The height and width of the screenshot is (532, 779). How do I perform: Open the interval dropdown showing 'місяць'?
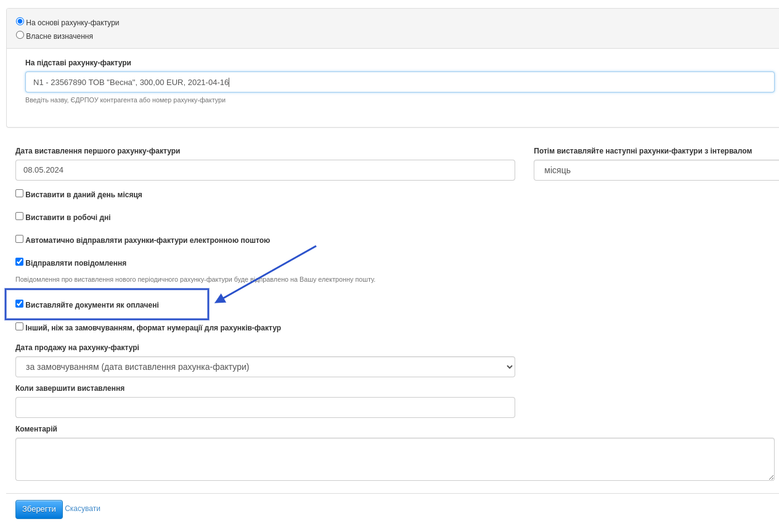[656, 170]
